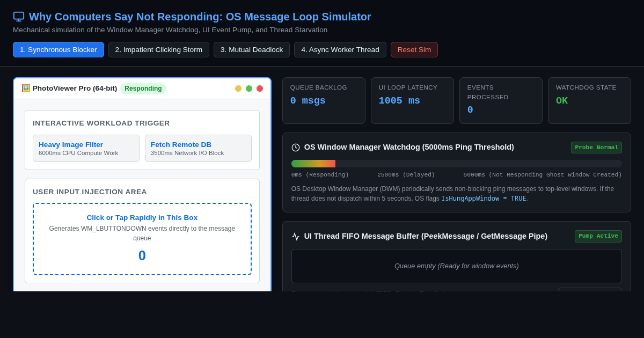Click the 0ms (Responding) scale label
Image resolution: width=644 pixels, height=338 pixels.
320,175
